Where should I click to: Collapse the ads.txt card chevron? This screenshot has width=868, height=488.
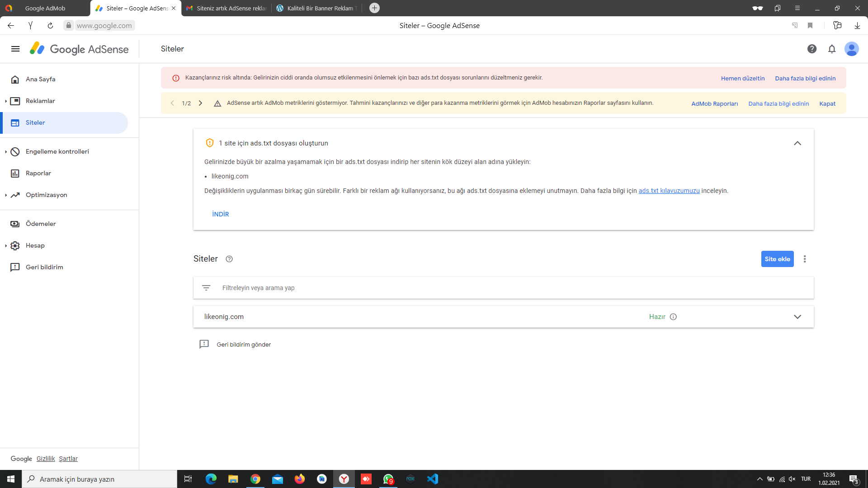coord(797,143)
